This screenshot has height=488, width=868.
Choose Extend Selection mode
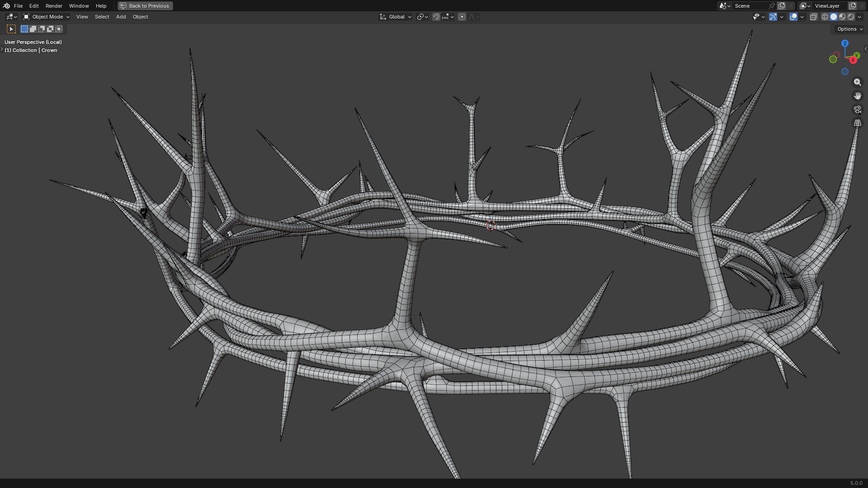[x=33, y=29]
